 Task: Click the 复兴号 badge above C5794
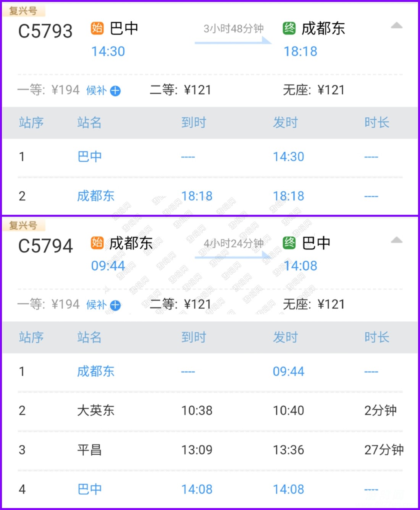[23, 225]
